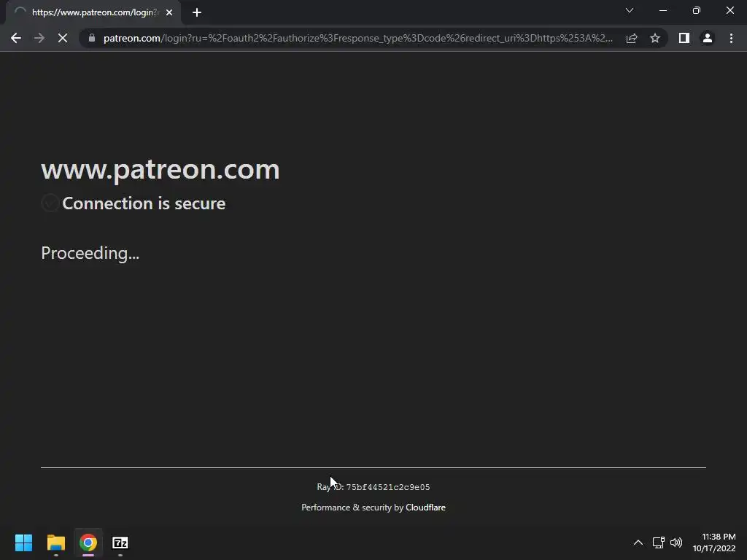Viewport: 747px width, 560px height.
Task: Show hidden system tray icons
Action: pyautogui.click(x=638, y=542)
